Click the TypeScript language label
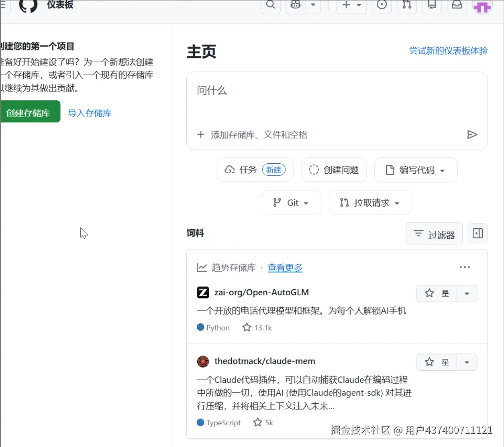This screenshot has width=504, height=447. click(219, 423)
